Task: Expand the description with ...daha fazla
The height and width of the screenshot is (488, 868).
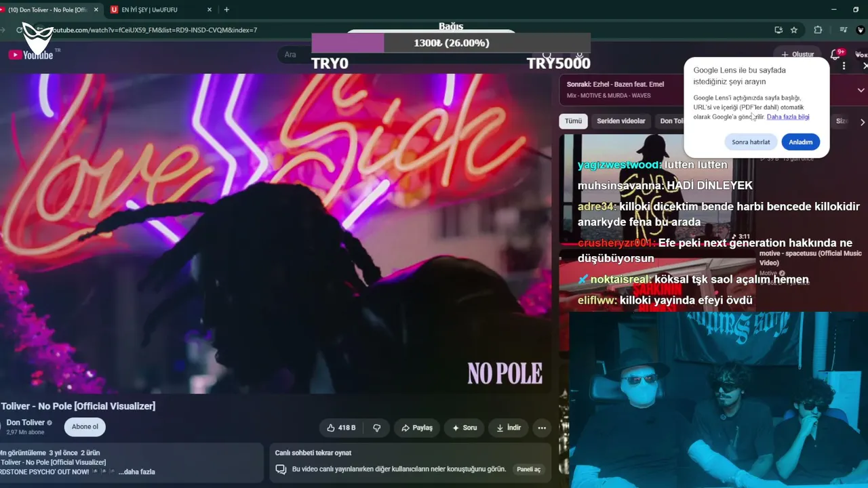Action: coord(137,472)
